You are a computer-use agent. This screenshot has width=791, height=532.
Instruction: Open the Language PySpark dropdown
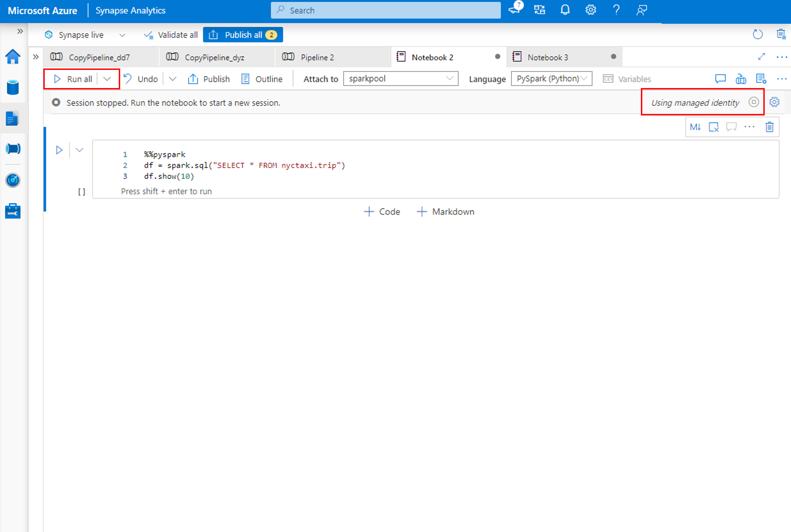(x=550, y=78)
